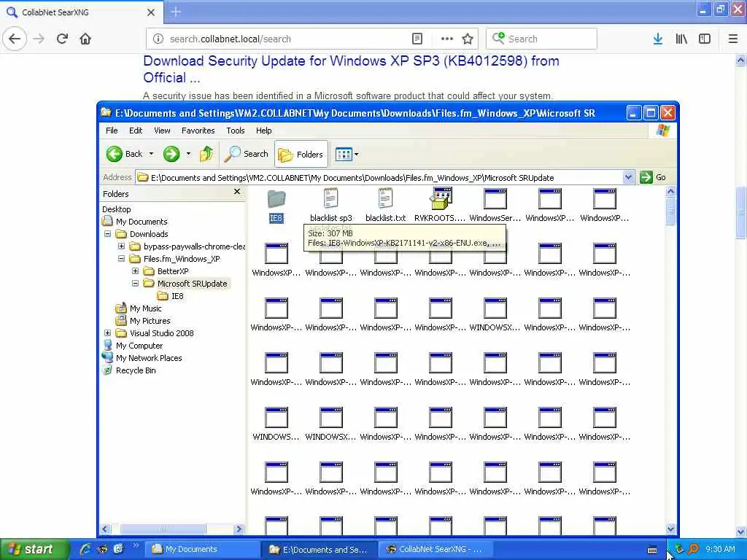
Task: Collapse the Microsoft SRUpdate tree node
Action: tap(135, 284)
